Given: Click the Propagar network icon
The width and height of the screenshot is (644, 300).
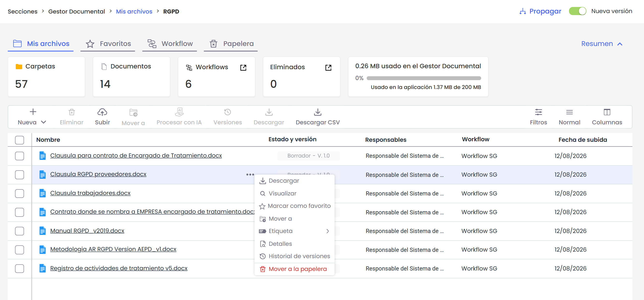Looking at the screenshot, I should [522, 11].
